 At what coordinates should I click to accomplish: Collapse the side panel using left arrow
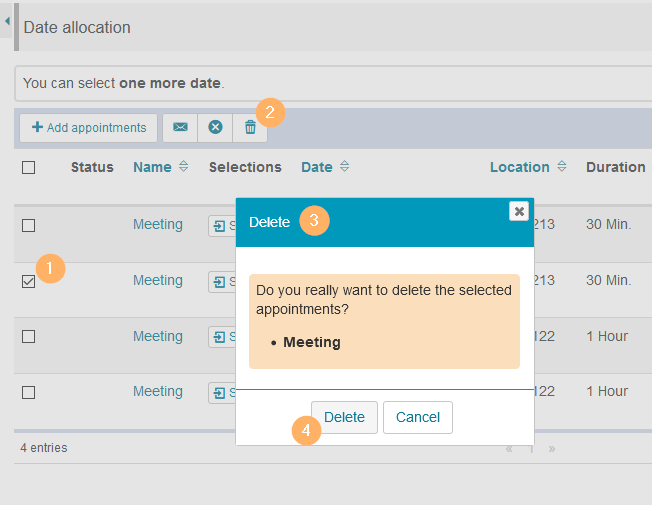[7, 21]
